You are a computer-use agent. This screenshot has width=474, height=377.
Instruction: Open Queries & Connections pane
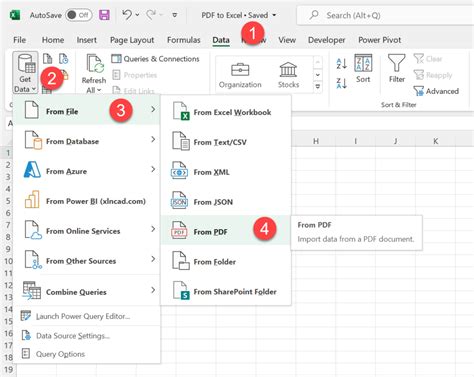155,59
